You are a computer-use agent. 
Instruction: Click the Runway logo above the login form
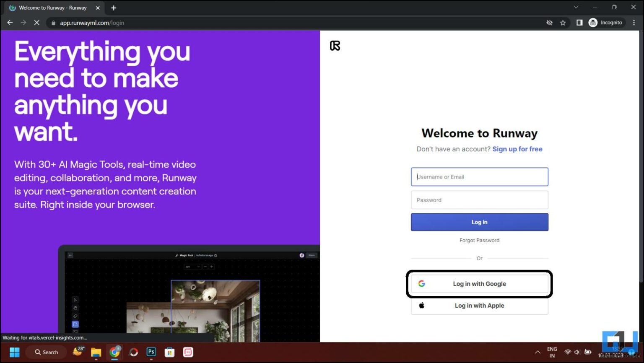[335, 45]
